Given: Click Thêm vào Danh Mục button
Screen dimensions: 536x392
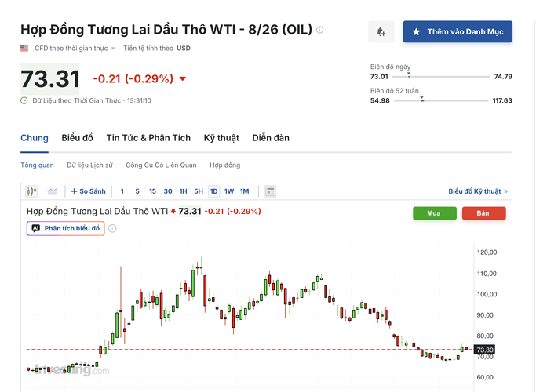Looking at the screenshot, I should (x=458, y=32).
